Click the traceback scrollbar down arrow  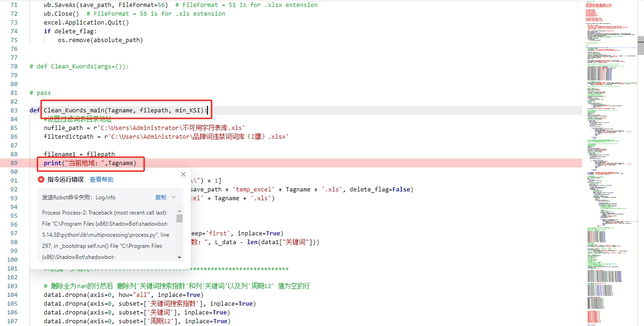179,257
